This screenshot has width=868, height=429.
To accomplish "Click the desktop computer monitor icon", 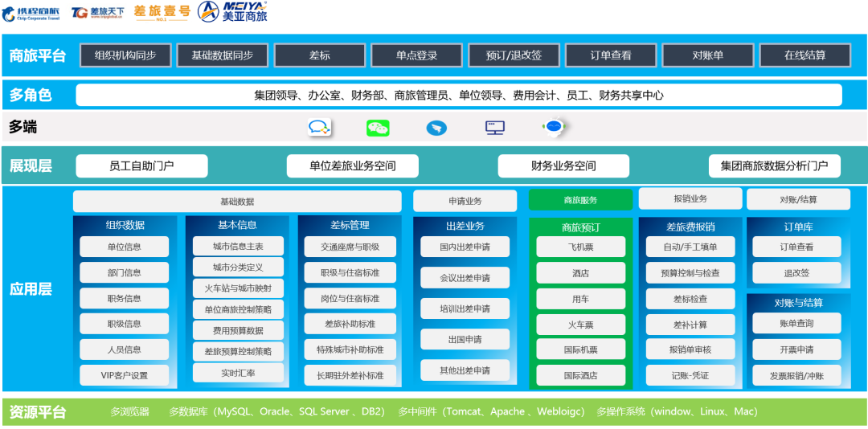I will (495, 128).
